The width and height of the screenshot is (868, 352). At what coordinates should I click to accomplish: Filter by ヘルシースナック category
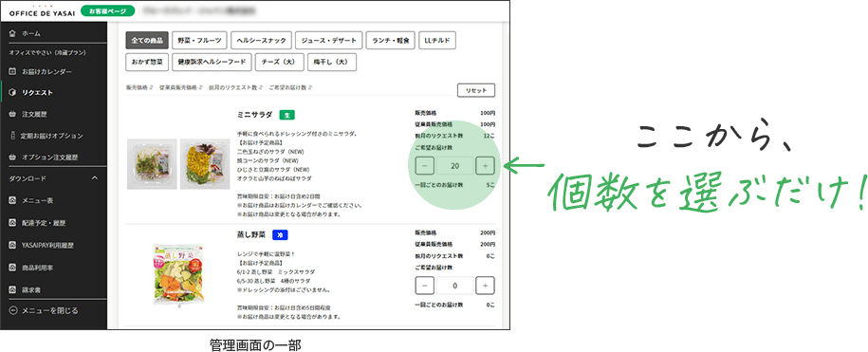[x=261, y=41]
